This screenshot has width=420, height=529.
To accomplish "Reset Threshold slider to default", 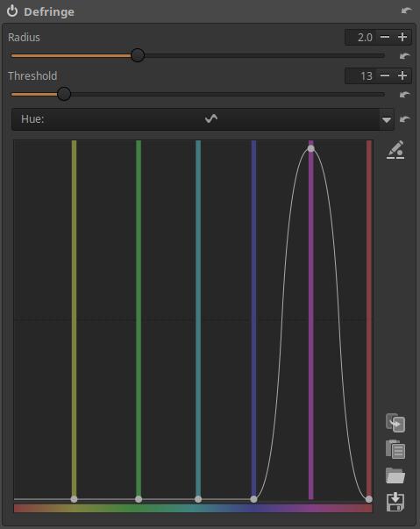I will (x=404, y=95).
